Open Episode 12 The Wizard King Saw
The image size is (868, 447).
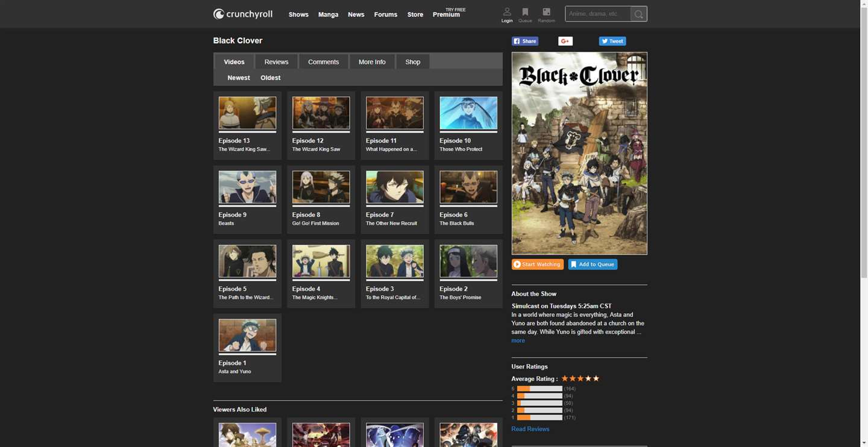point(321,125)
